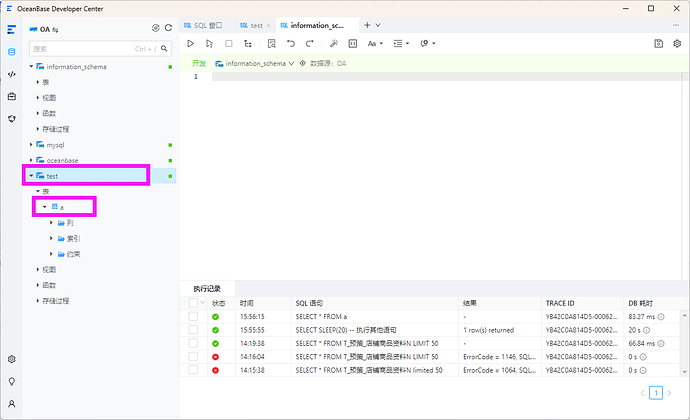Check the SELECT SLEEP(20) row
This screenshot has width=690, height=420.
[193, 330]
